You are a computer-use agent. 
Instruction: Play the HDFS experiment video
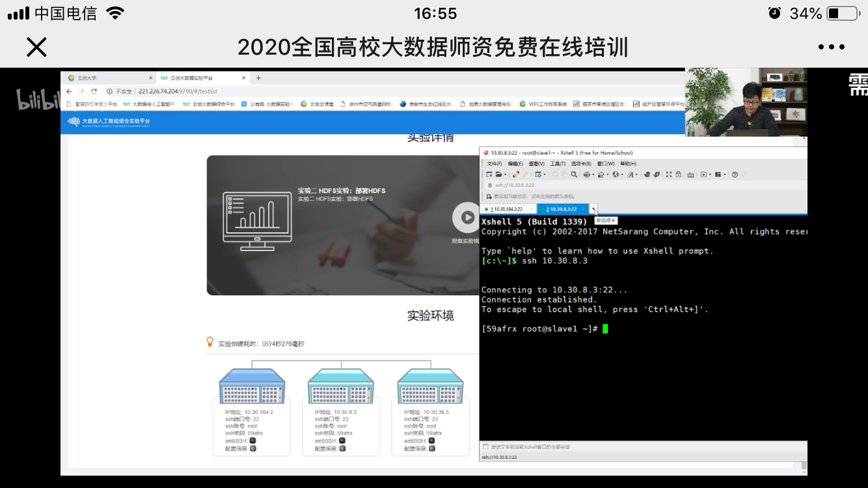click(467, 217)
